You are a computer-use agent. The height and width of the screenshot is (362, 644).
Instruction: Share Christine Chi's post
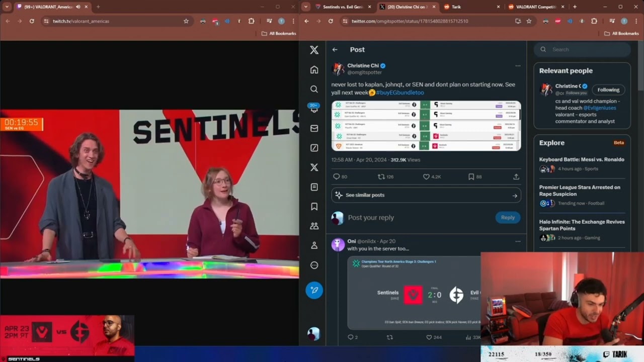pos(516,177)
